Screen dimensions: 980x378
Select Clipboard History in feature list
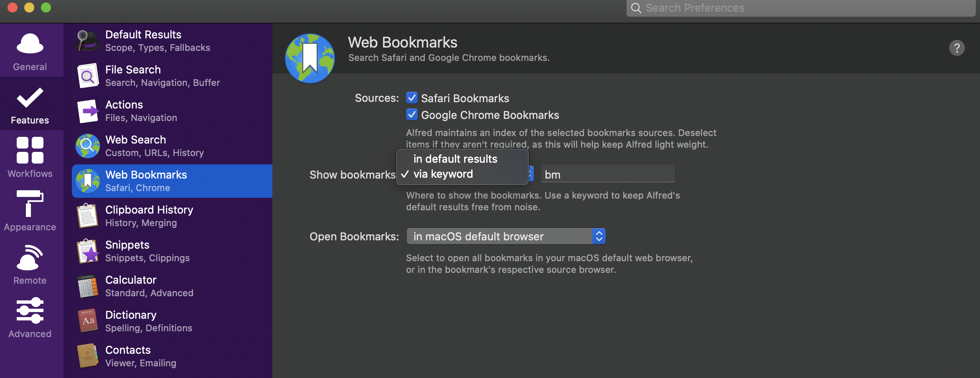tap(149, 216)
